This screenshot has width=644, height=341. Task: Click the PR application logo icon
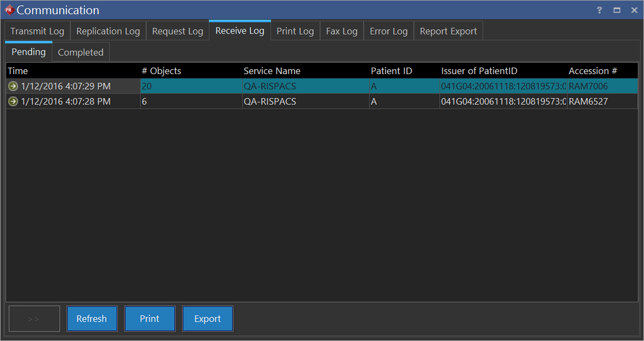9,10
